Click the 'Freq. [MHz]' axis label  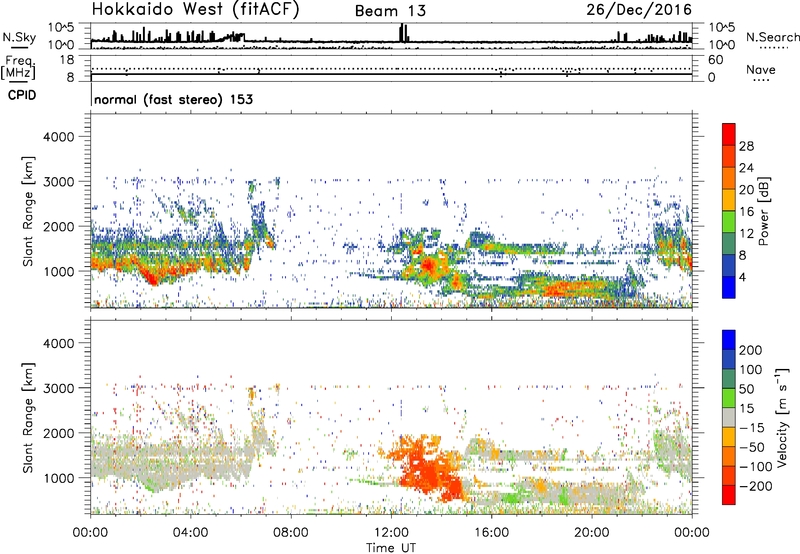tap(19, 68)
